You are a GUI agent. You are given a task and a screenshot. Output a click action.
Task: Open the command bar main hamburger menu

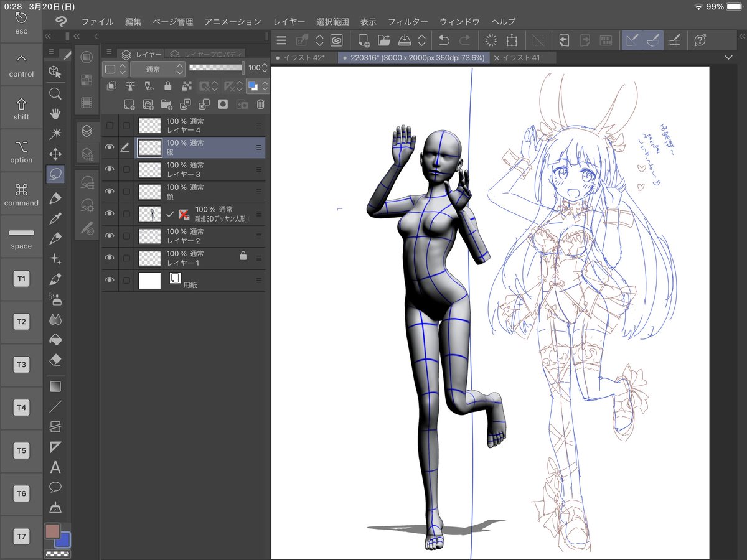(281, 40)
